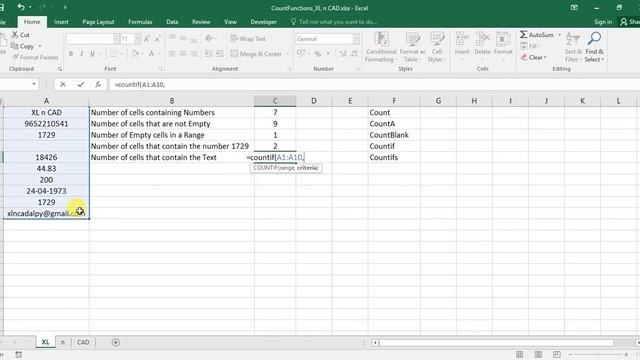Open Sort & Filter menu
Viewport: 640px width, 360px height.
(x=573, y=47)
